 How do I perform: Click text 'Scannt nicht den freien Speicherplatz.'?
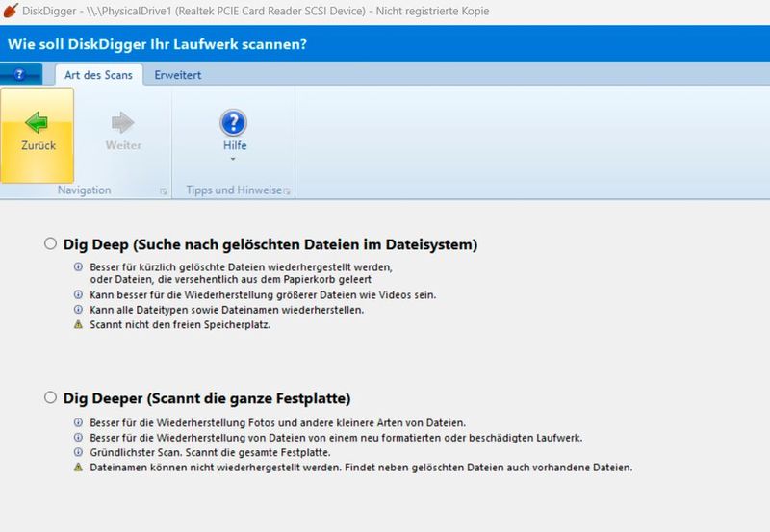[180, 325]
